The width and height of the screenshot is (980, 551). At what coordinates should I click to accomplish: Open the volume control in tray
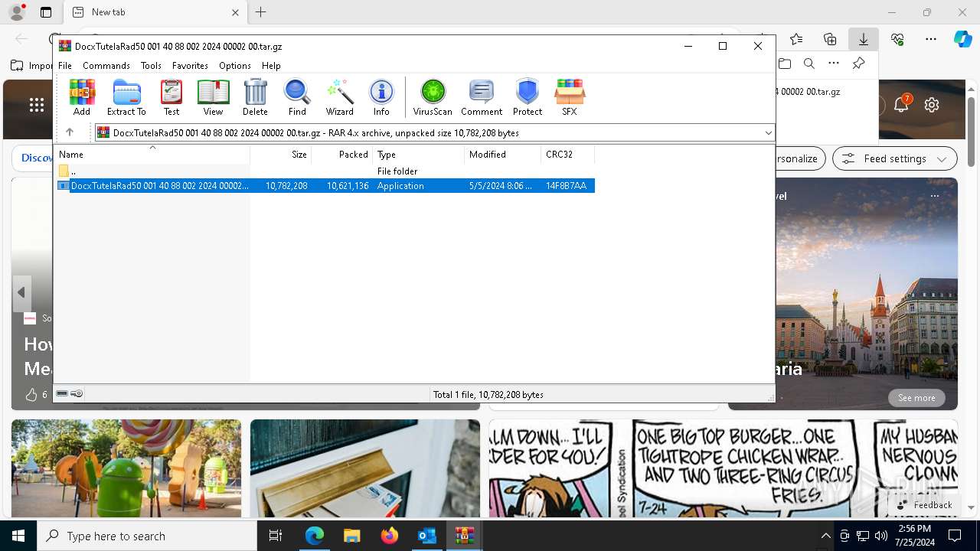pos(880,536)
